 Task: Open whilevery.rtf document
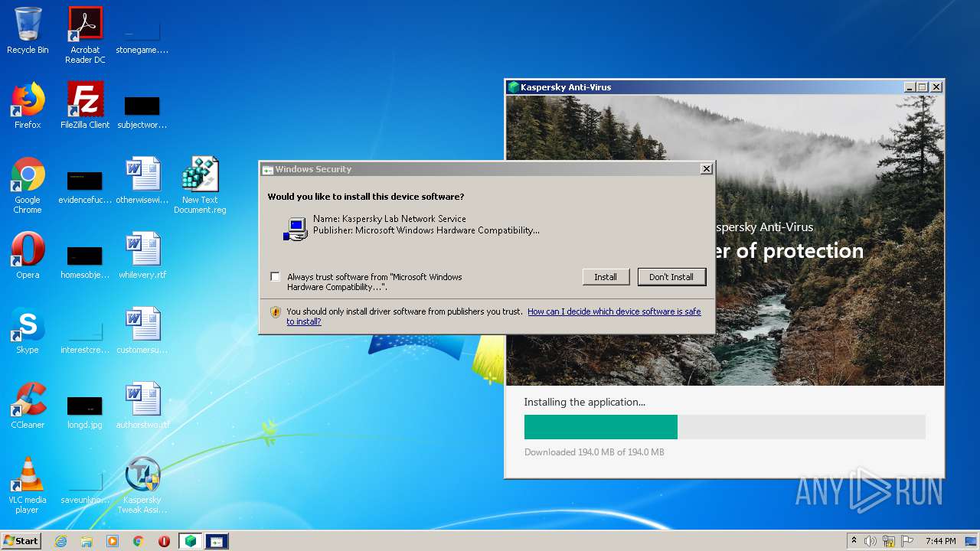(142, 256)
